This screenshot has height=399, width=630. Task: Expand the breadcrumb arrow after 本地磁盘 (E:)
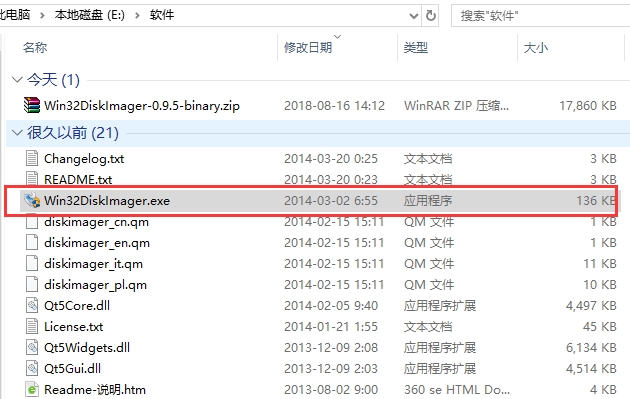pyautogui.click(x=137, y=16)
